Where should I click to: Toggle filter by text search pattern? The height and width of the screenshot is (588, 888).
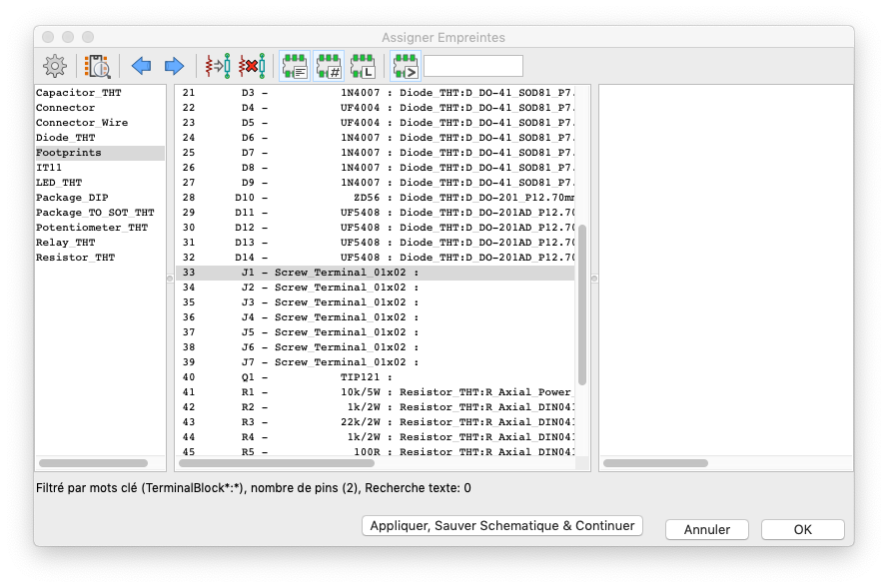(405, 66)
